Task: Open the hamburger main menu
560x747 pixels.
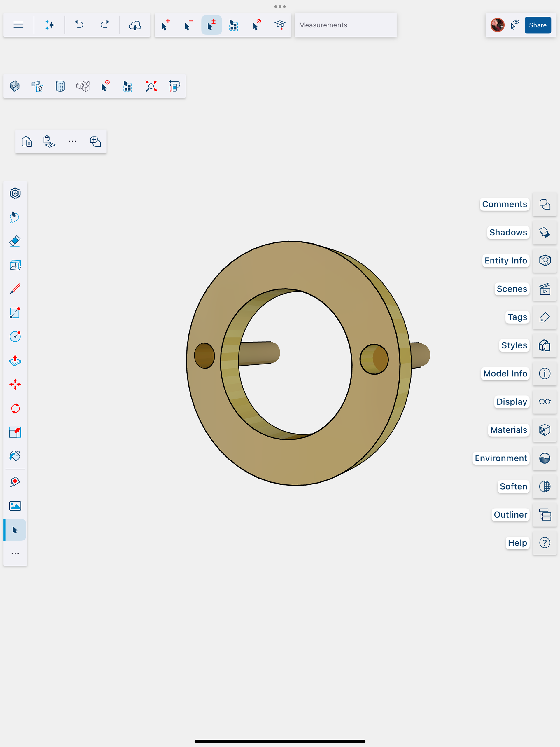Action: pyautogui.click(x=19, y=25)
